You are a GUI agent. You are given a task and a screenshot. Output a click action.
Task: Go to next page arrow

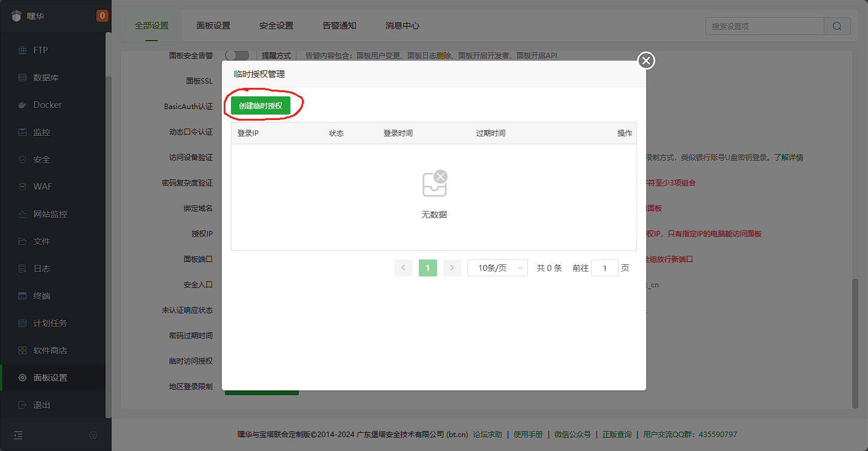pos(452,268)
